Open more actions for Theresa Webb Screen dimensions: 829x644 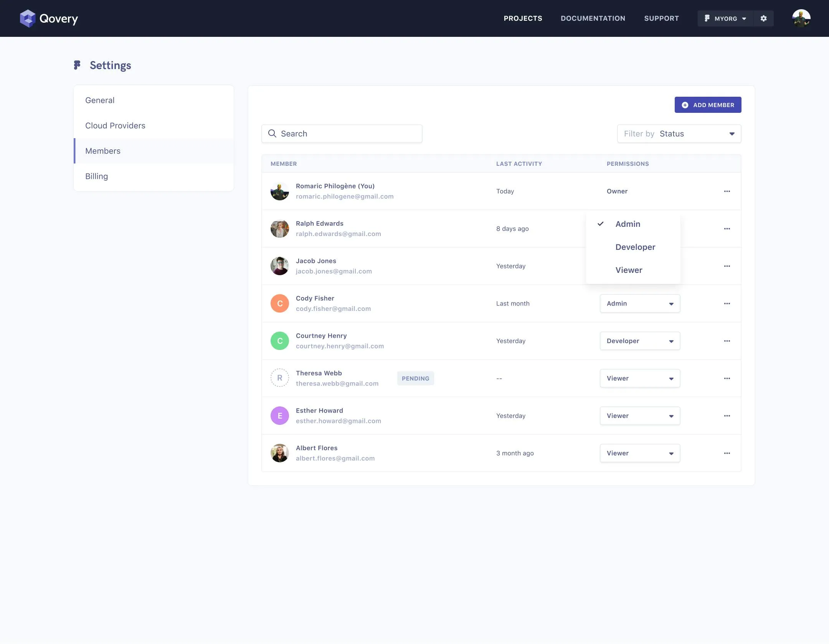727,378
